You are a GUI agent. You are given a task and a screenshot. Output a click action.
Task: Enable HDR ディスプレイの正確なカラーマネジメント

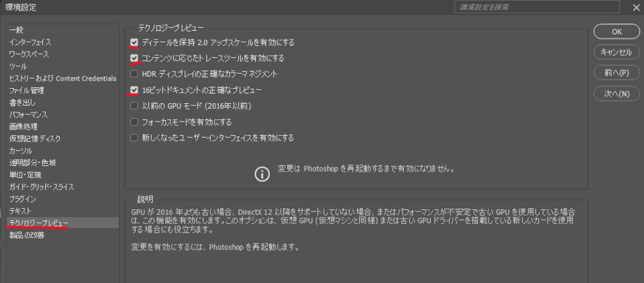coord(133,74)
